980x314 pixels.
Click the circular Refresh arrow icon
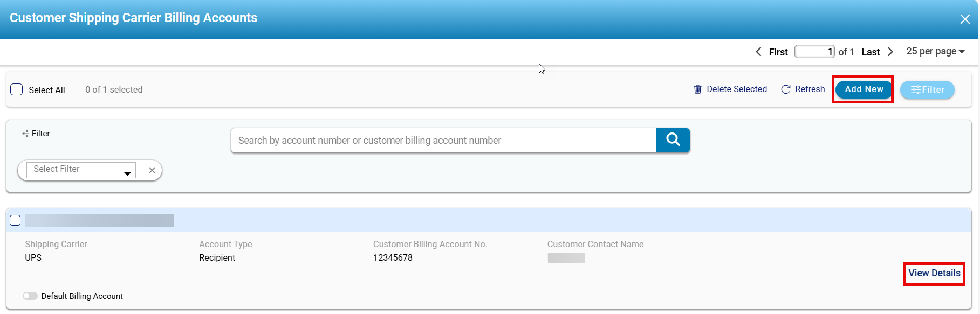point(786,89)
